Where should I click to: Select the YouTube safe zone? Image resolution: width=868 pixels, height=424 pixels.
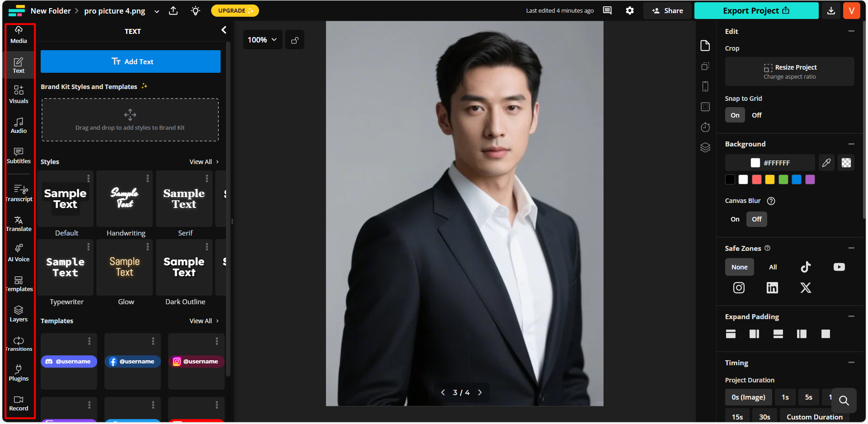click(x=839, y=267)
